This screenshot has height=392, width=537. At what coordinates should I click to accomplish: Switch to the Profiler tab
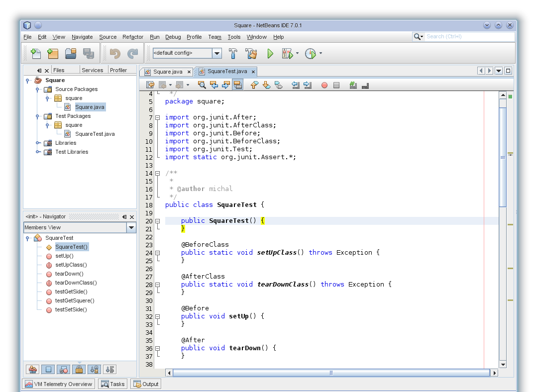[x=118, y=70]
